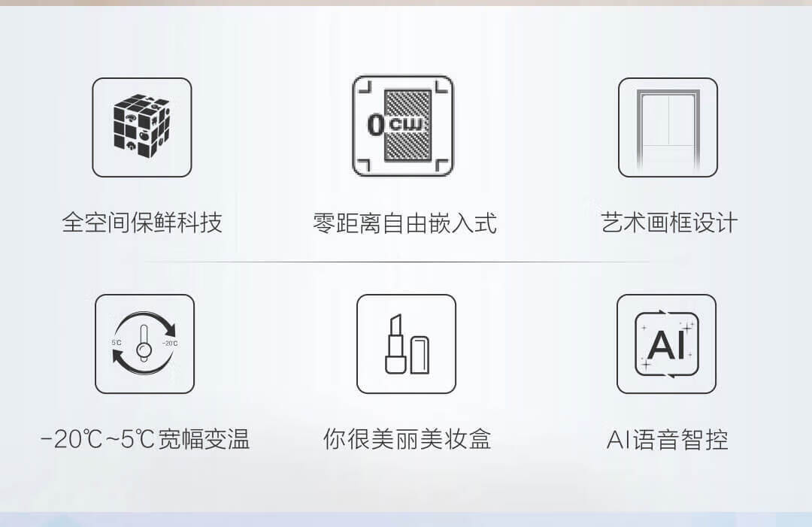Click the AI语音智控 label
This screenshot has height=527, width=812.
point(667,440)
